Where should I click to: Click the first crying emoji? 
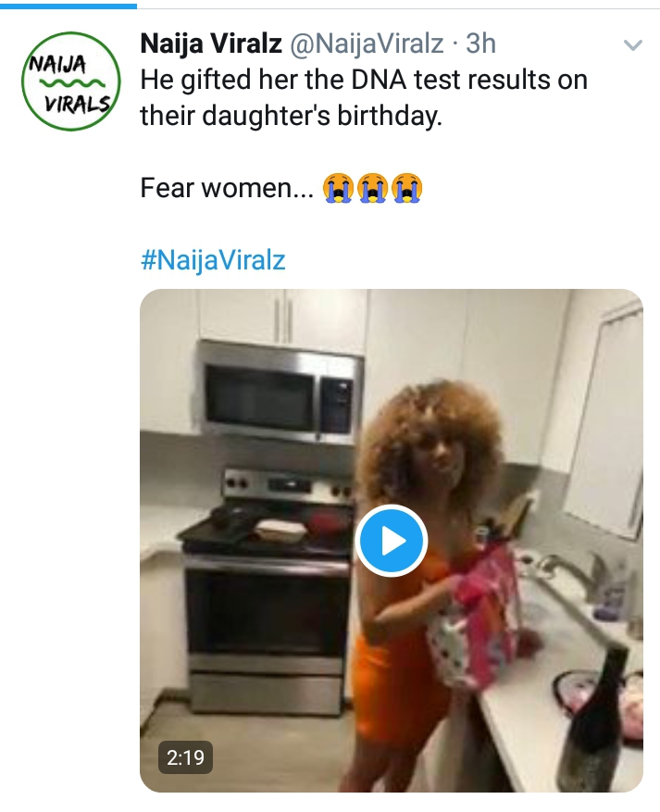tap(338, 187)
